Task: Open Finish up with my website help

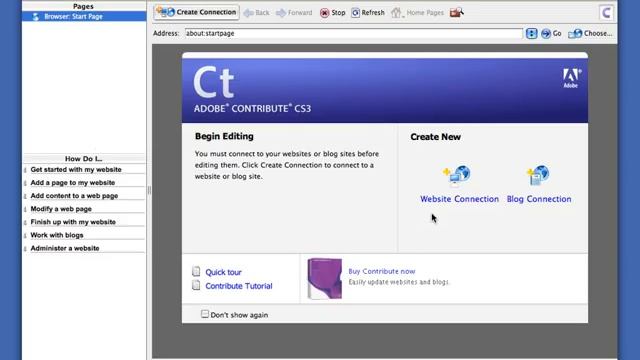Action: click(x=73, y=222)
